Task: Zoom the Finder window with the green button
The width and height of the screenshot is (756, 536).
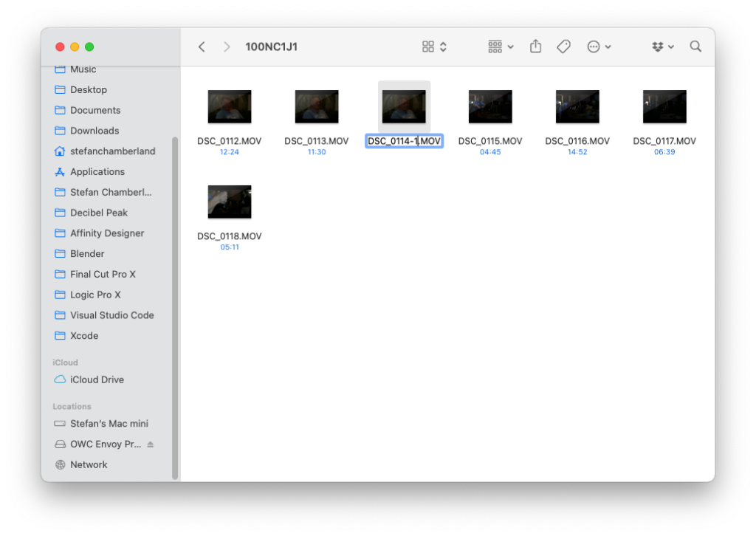Action: 89,47
